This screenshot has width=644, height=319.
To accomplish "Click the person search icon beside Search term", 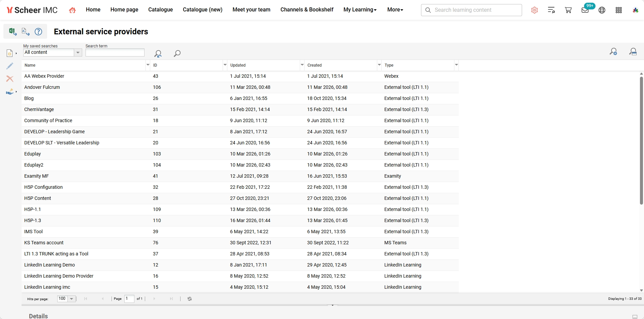I will pos(158,53).
